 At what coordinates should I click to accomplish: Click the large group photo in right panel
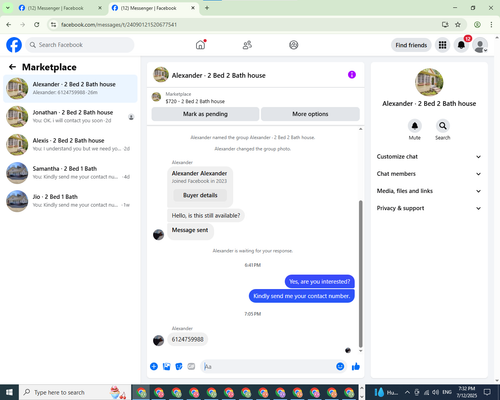[429, 82]
